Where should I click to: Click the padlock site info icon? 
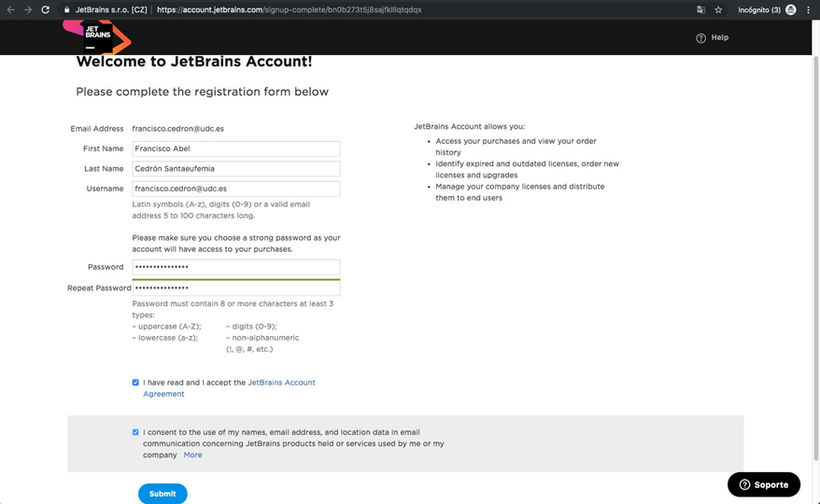tap(66, 9)
